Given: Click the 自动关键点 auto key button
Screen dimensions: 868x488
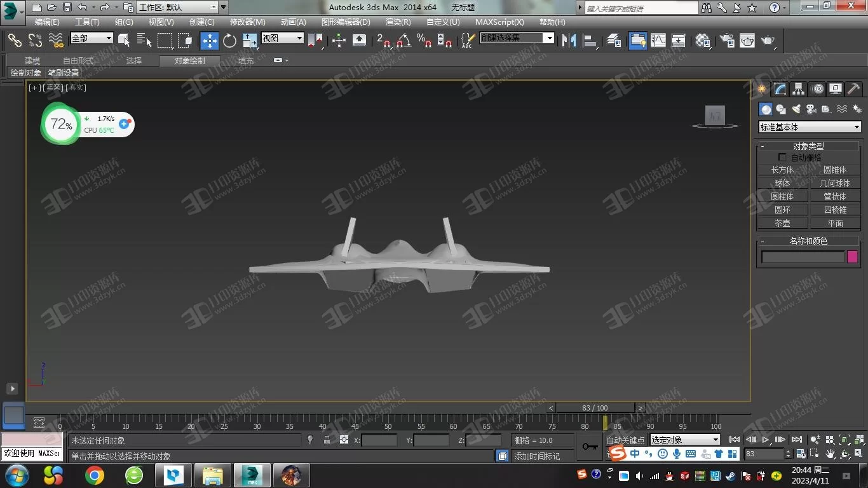Looking at the screenshot, I should pos(625,440).
